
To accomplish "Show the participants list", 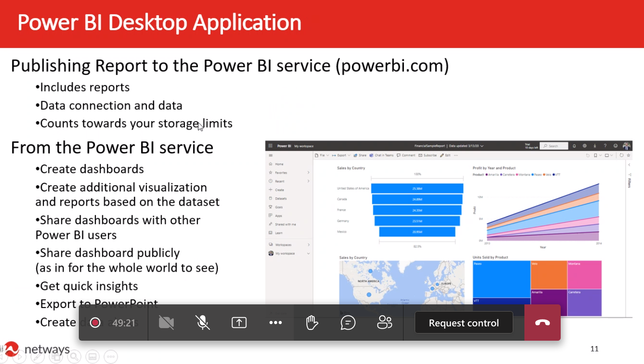I will pyautogui.click(x=384, y=323).
